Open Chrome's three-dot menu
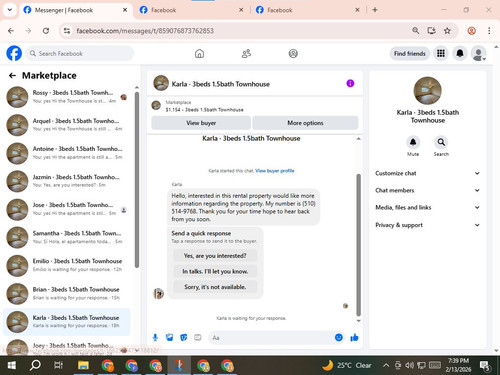Viewport: 500px width, 375px height. (x=489, y=31)
